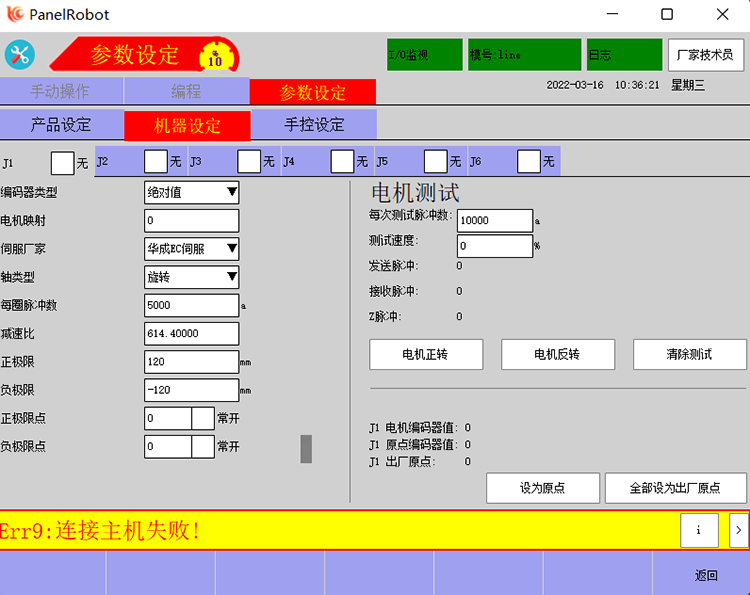Image resolution: width=750 pixels, height=595 pixels.
Task: Click the PanelRobot app logo
Action: (x=14, y=14)
